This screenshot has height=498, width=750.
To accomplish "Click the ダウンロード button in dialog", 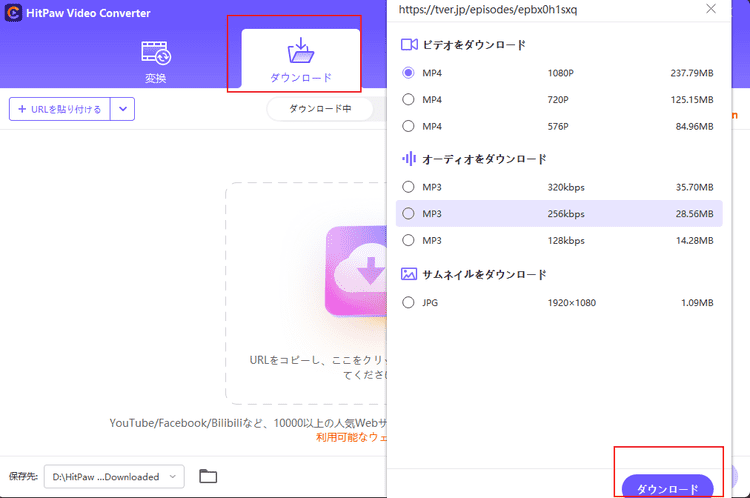I will pos(667,487).
